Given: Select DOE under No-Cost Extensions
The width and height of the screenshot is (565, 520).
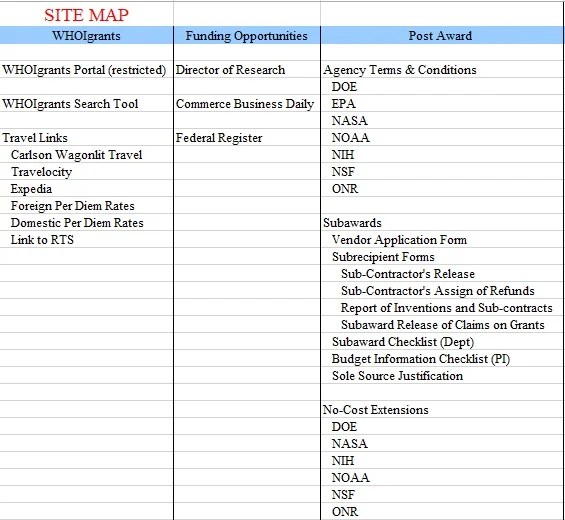Looking at the screenshot, I should [344, 427].
